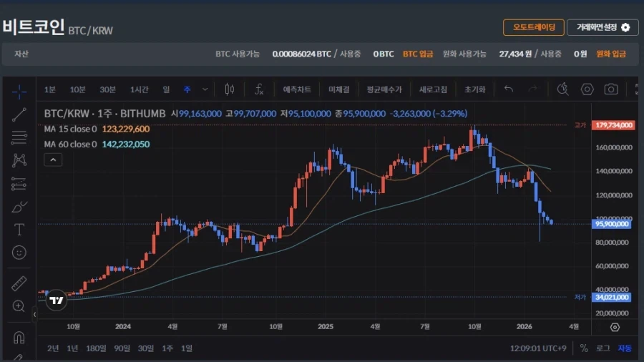The image size is (644, 362).
Task: Set date range to 1년
Action: coord(72,348)
